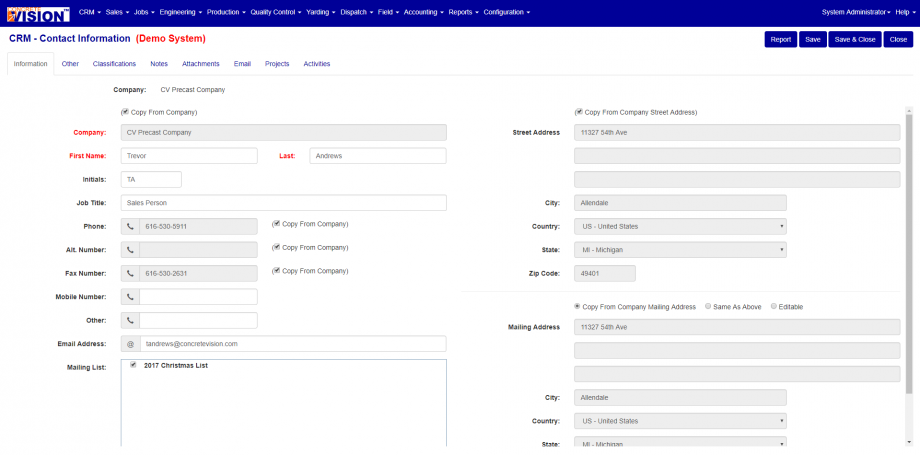
Task: Switch to the Notes tab
Action: (x=159, y=63)
